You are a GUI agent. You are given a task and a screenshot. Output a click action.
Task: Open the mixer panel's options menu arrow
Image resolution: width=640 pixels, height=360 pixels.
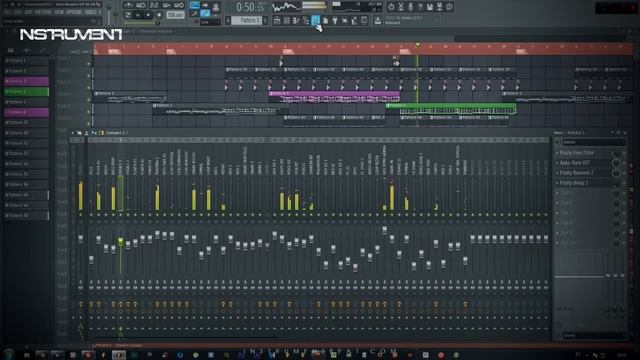pyautogui.click(x=73, y=133)
